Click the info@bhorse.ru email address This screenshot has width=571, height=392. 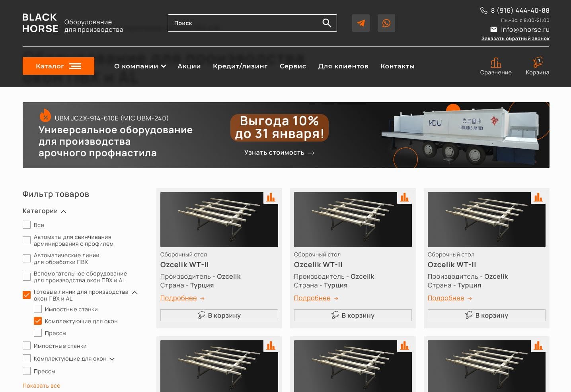(x=525, y=29)
